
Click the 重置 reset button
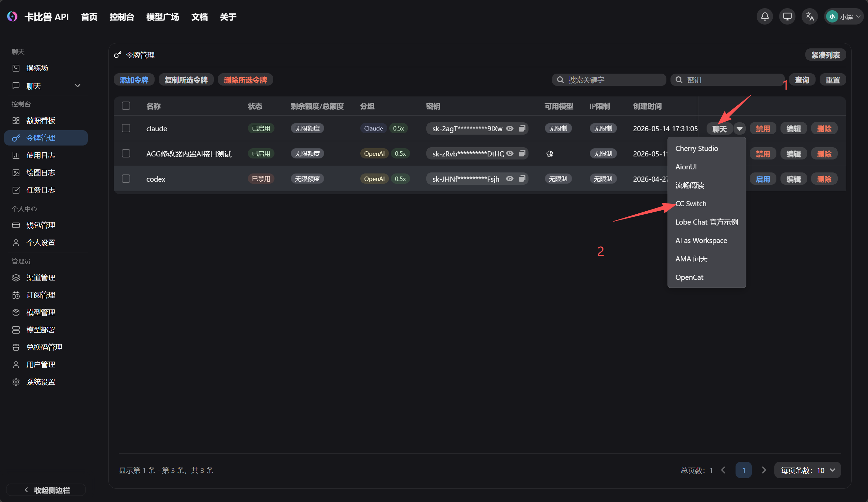(x=833, y=80)
